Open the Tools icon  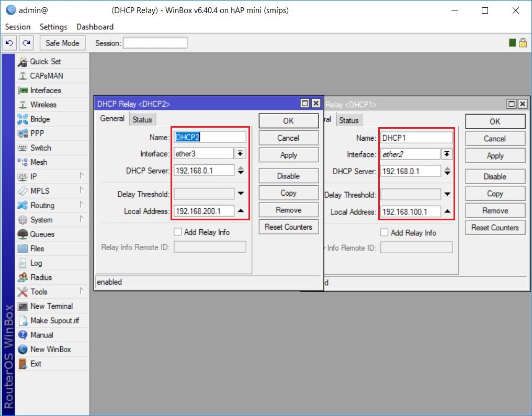point(22,292)
